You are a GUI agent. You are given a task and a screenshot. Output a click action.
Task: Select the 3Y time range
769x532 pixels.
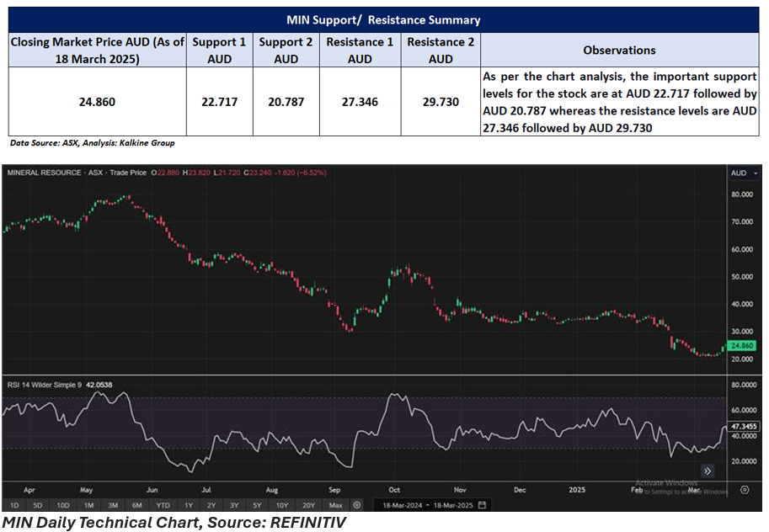(234, 505)
